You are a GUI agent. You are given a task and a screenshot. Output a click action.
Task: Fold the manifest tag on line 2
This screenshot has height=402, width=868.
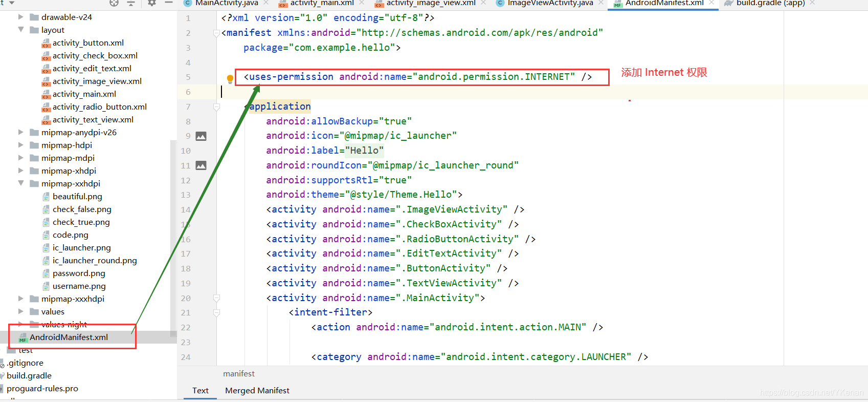coord(216,33)
